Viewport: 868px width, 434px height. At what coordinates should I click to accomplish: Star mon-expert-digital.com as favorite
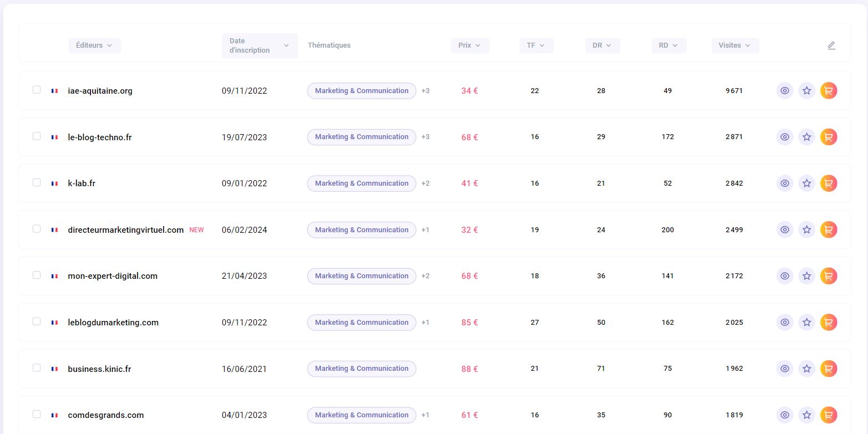click(806, 276)
